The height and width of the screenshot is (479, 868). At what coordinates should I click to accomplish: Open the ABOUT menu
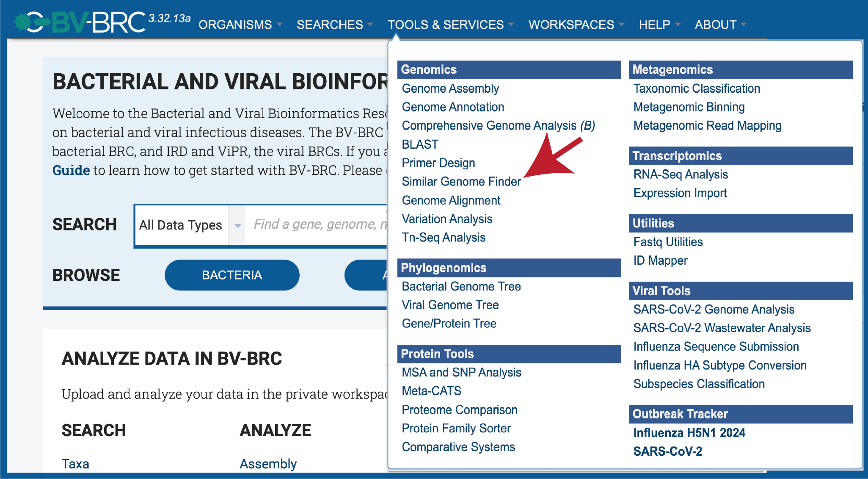tap(720, 25)
